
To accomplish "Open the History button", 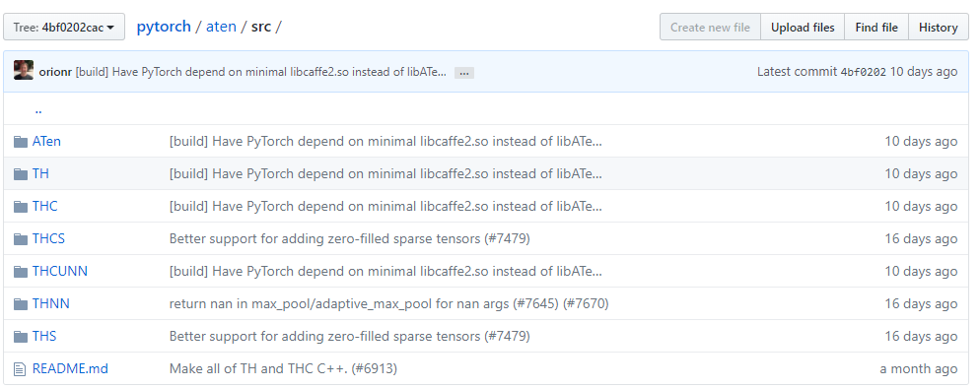I will 939,27.
